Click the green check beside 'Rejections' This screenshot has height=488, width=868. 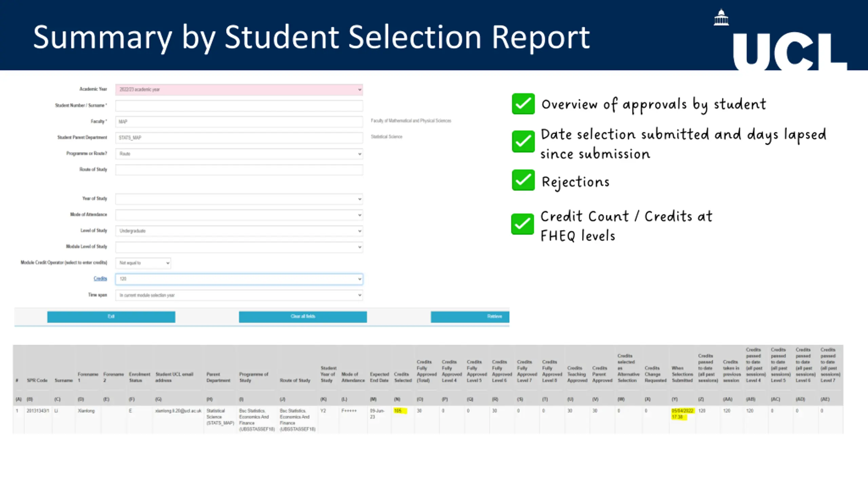(523, 180)
